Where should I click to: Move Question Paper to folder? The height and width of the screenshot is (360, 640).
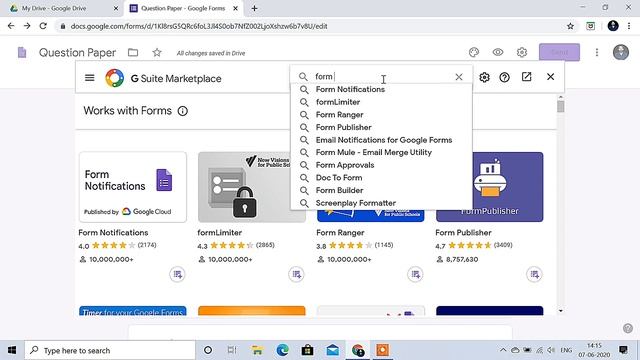[133, 53]
